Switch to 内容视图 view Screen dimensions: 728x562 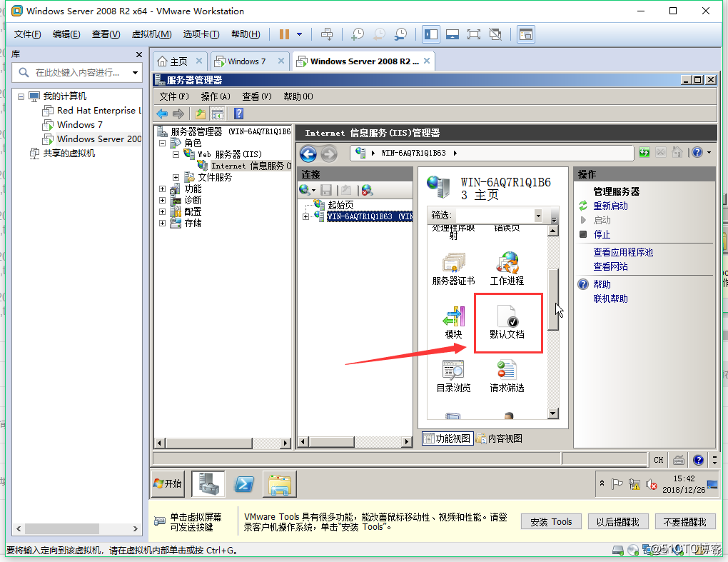(499, 438)
